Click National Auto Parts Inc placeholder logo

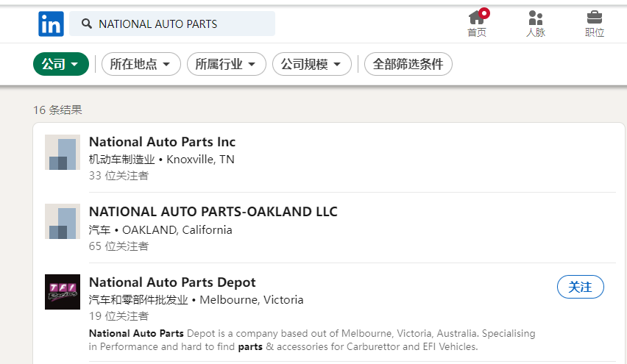point(63,152)
